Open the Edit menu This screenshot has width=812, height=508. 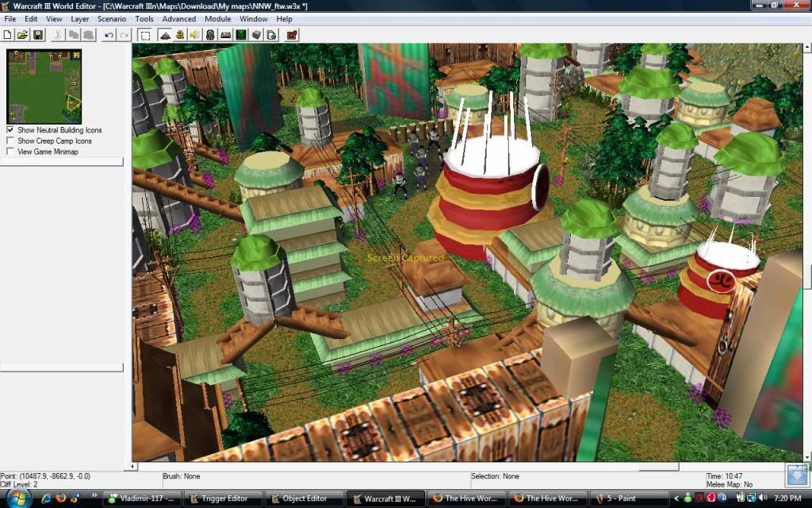pyautogui.click(x=31, y=19)
